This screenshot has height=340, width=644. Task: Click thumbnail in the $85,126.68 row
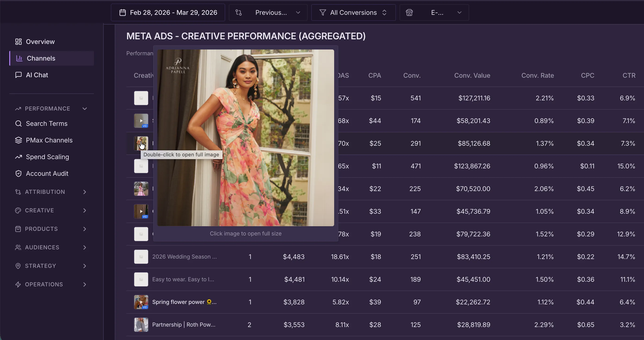141,143
